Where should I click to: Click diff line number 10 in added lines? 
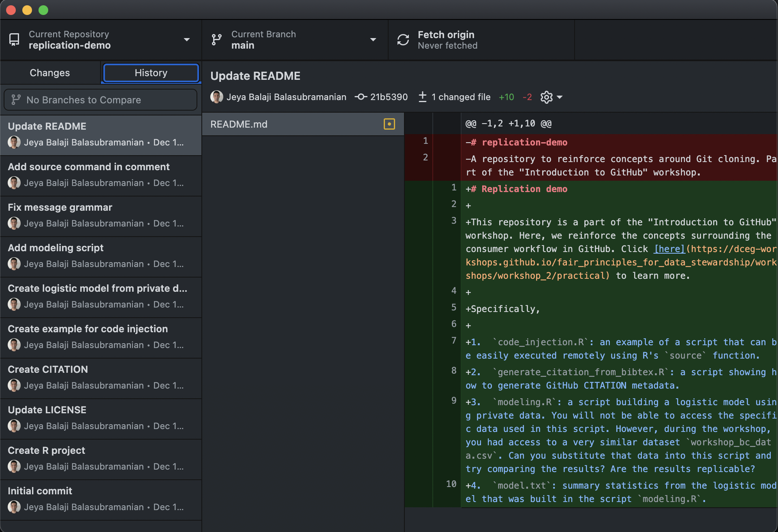(x=451, y=484)
